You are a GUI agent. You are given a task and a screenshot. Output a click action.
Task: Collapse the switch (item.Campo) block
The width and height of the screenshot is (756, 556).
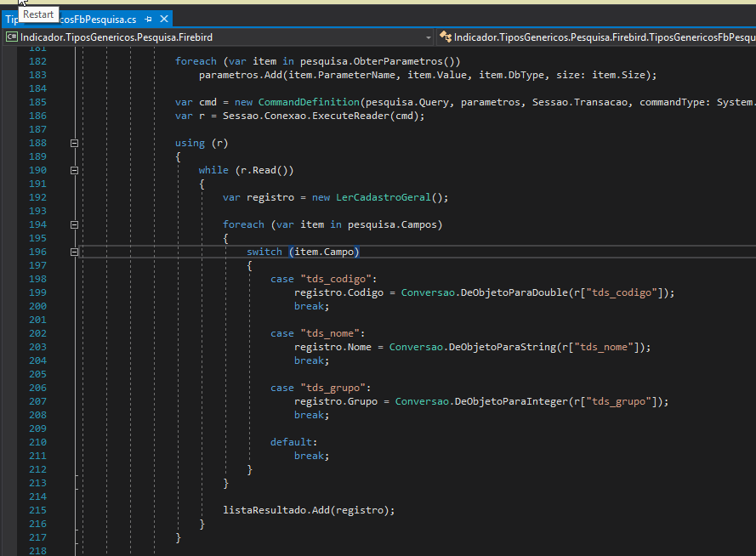pos(74,252)
